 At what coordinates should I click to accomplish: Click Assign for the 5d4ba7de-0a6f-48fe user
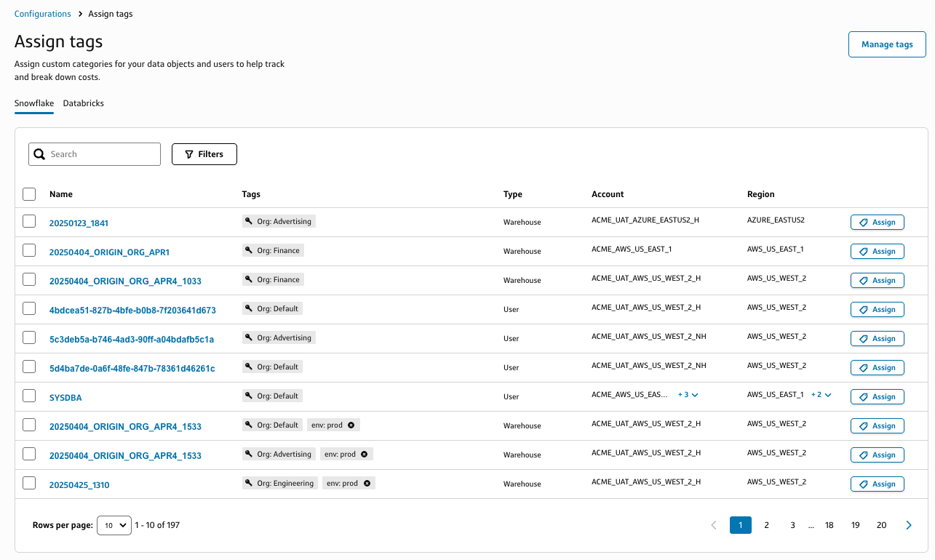tap(878, 367)
